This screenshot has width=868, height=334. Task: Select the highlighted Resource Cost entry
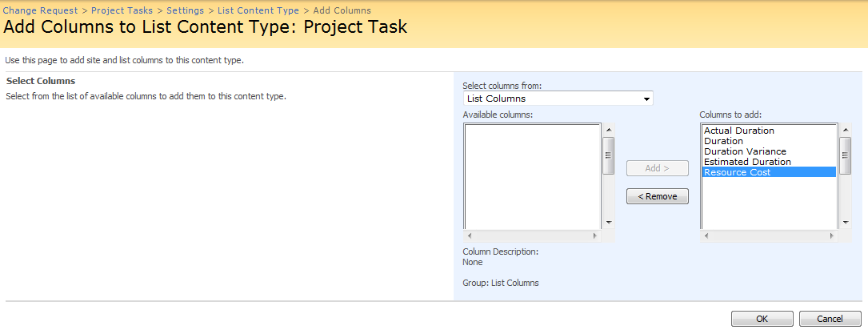pyautogui.click(x=769, y=172)
